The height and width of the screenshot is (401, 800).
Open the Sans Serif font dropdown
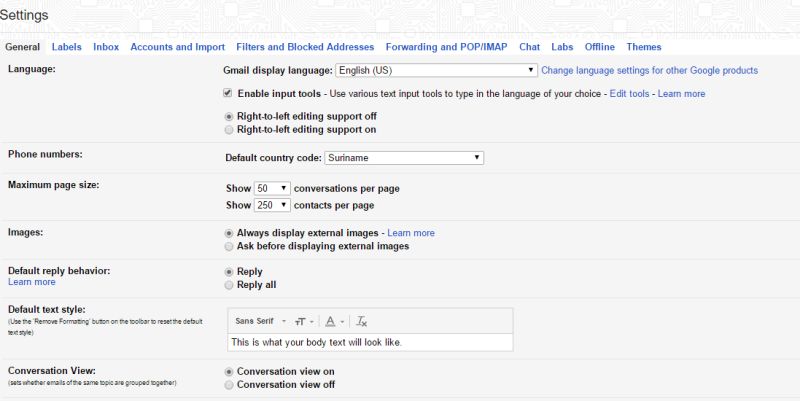(260, 321)
